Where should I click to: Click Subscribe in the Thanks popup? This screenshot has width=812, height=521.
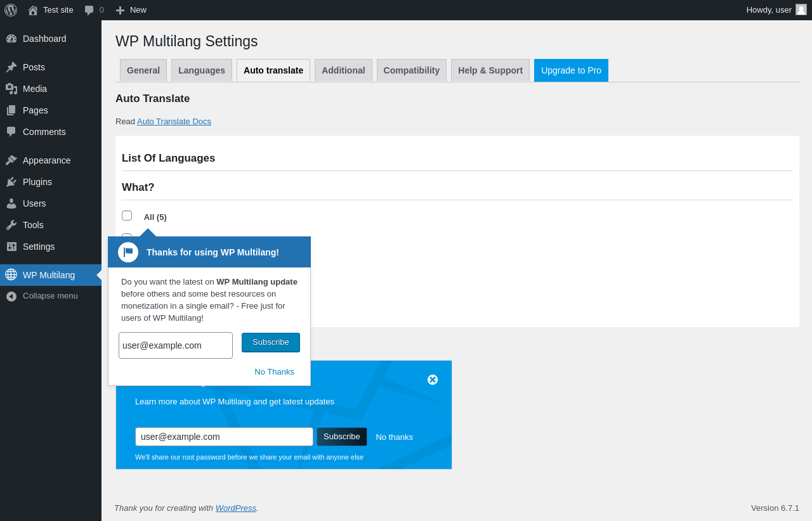(x=271, y=342)
